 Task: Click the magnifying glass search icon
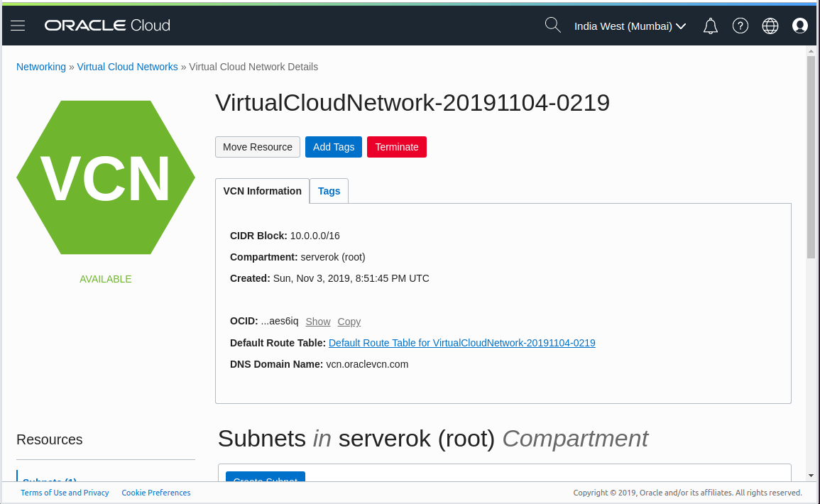point(552,26)
